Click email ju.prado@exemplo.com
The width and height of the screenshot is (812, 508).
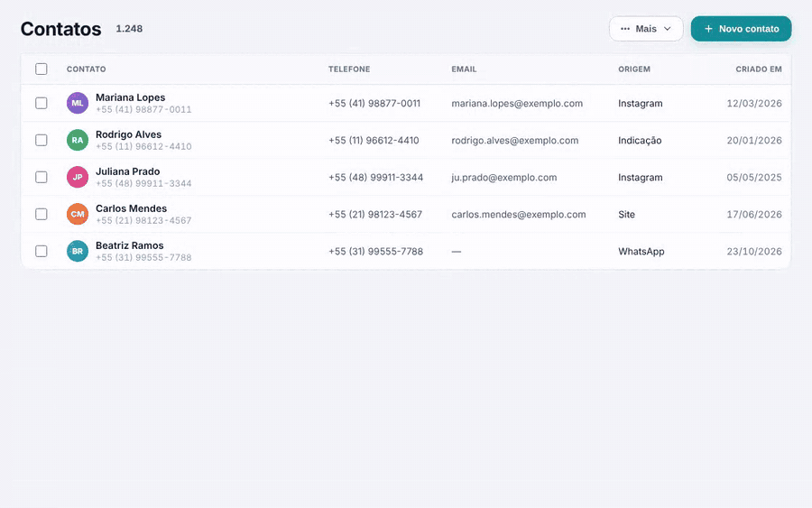[x=504, y=178]
